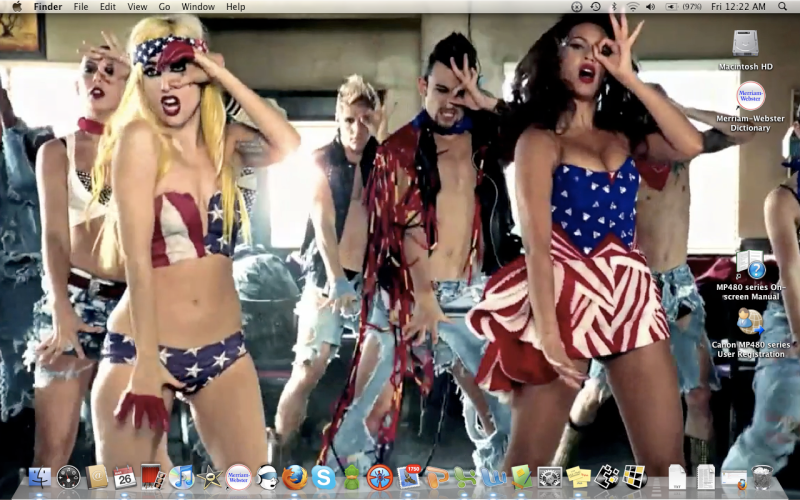The height and width of the screenshot is (500, 800).
Task: Open Wi-Fi AirPort status menu
Action: tap(633, 7)
